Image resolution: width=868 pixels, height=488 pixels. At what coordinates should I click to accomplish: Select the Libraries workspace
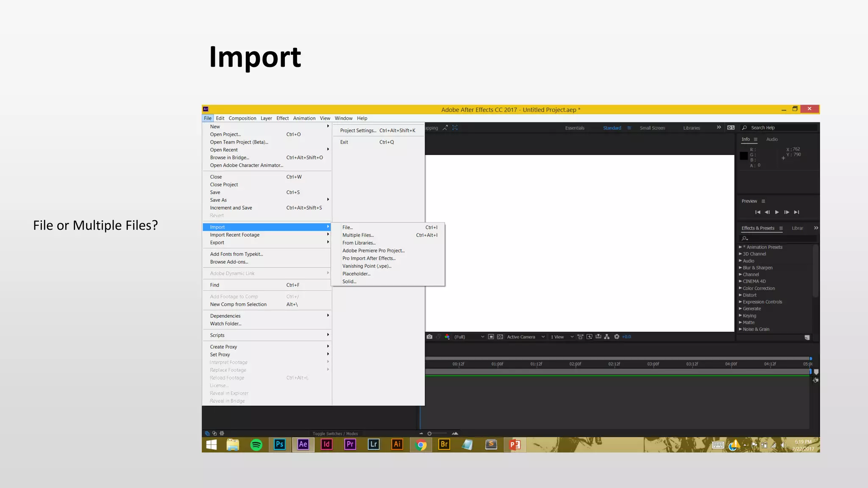[692, 128]
